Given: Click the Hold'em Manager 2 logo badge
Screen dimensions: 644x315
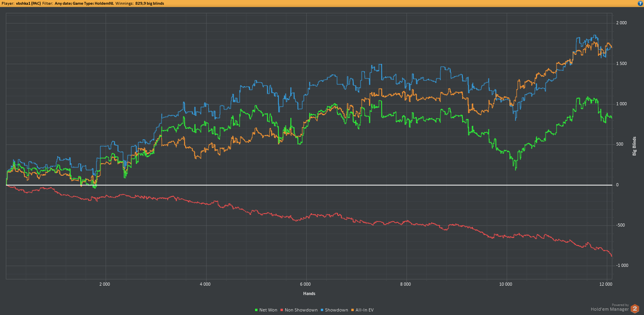Looking at the screenshot, I should pyautogui.click(x=635, y=309).
